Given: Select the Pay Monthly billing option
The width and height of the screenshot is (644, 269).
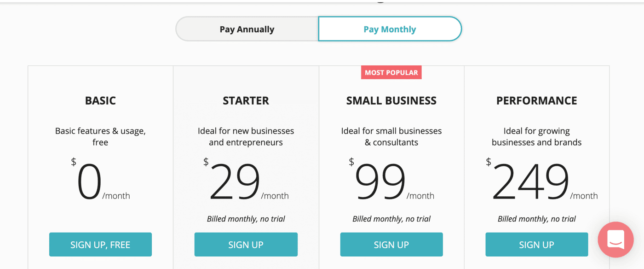Looking at the screenshot, I should pos(390,29).
